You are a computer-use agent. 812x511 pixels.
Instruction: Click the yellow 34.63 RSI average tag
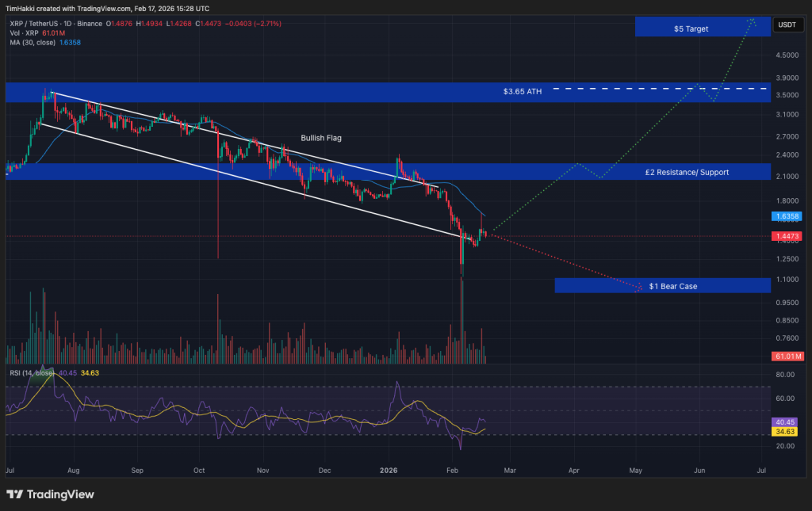tap(783, 432)
